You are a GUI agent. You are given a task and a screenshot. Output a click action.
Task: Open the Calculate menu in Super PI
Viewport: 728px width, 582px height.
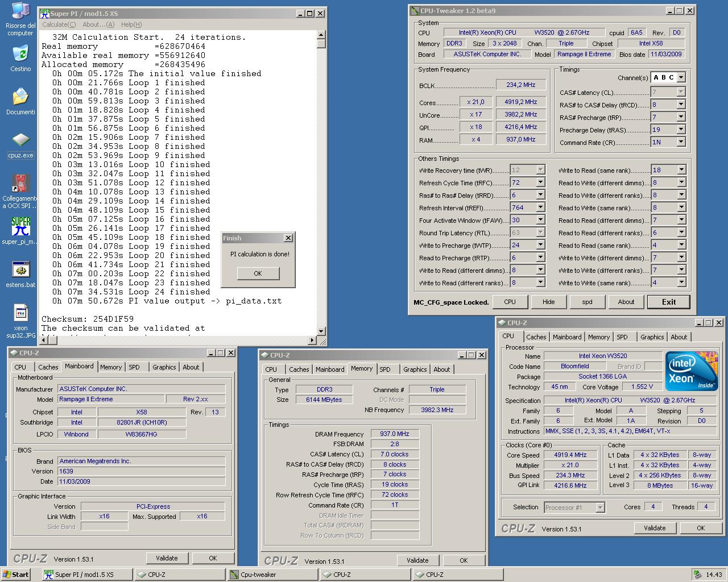click(x=59, y=24)
